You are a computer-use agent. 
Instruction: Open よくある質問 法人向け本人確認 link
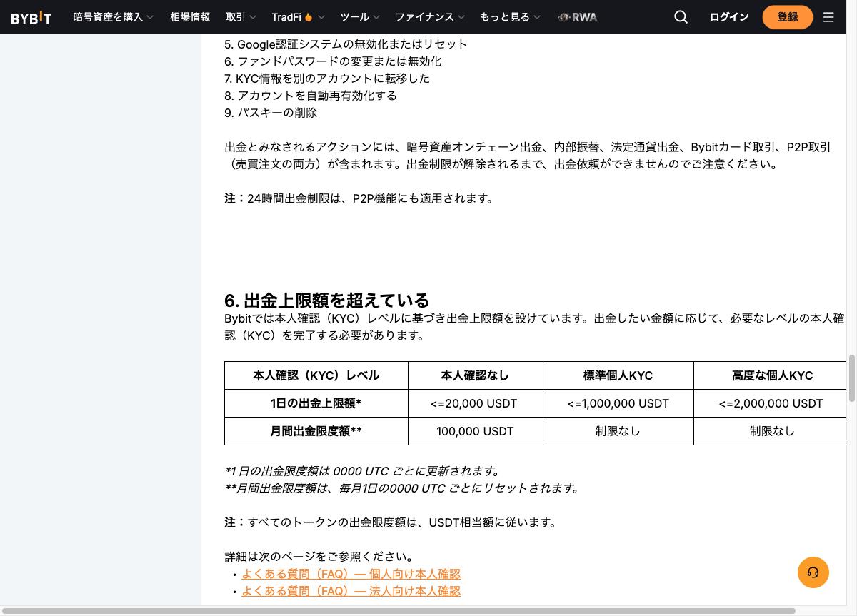(351, 591)
